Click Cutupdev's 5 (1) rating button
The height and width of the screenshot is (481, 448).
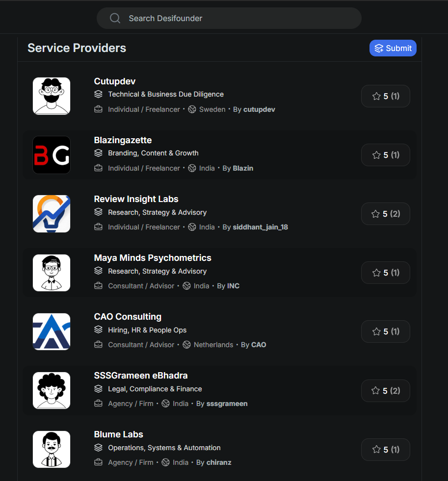tap(386, 96)
